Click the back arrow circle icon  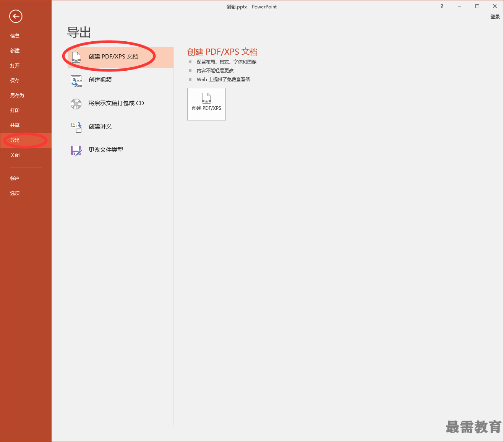click(16, 16)
